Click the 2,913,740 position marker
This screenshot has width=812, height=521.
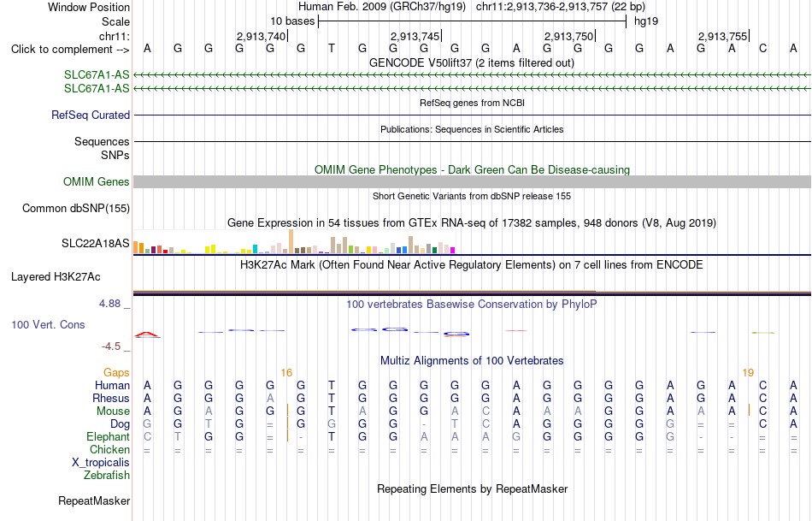point(261,36)
